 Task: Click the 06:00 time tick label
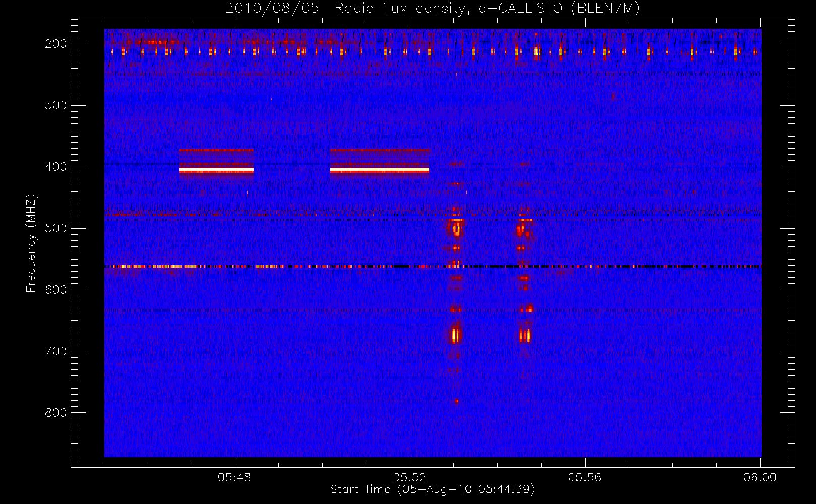(x=760, y=477)
